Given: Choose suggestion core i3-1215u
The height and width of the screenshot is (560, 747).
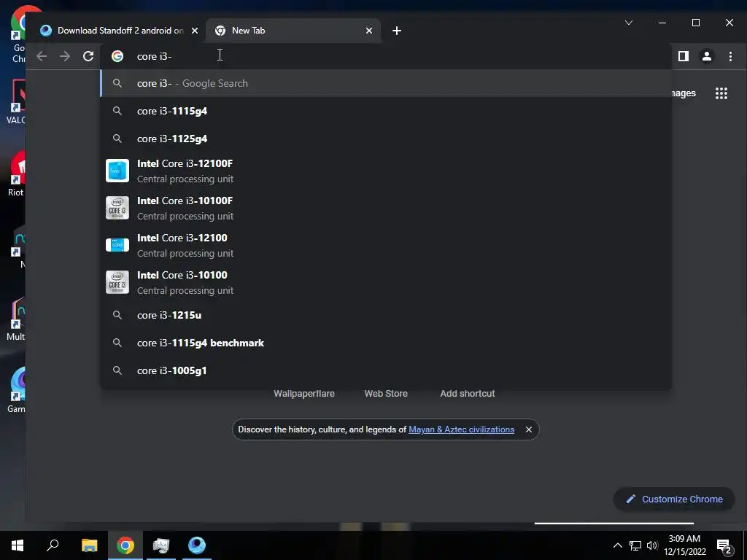Looking at the screenshot, I should pyautogui.click(x=386, y=315).
